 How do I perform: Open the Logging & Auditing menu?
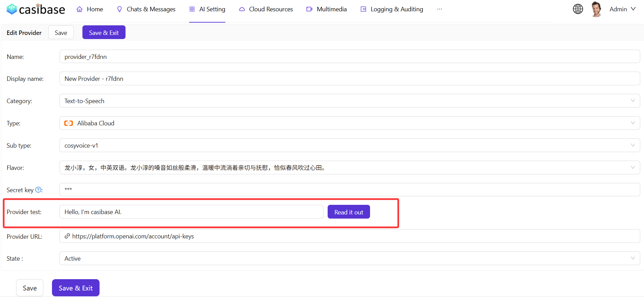click(x=396, y=9)
